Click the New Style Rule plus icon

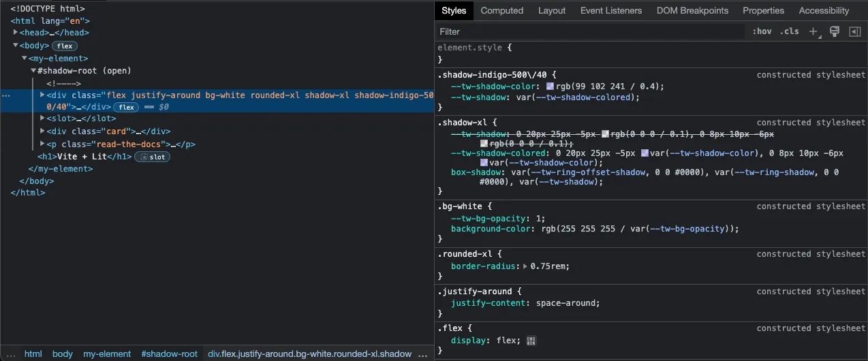813,31
